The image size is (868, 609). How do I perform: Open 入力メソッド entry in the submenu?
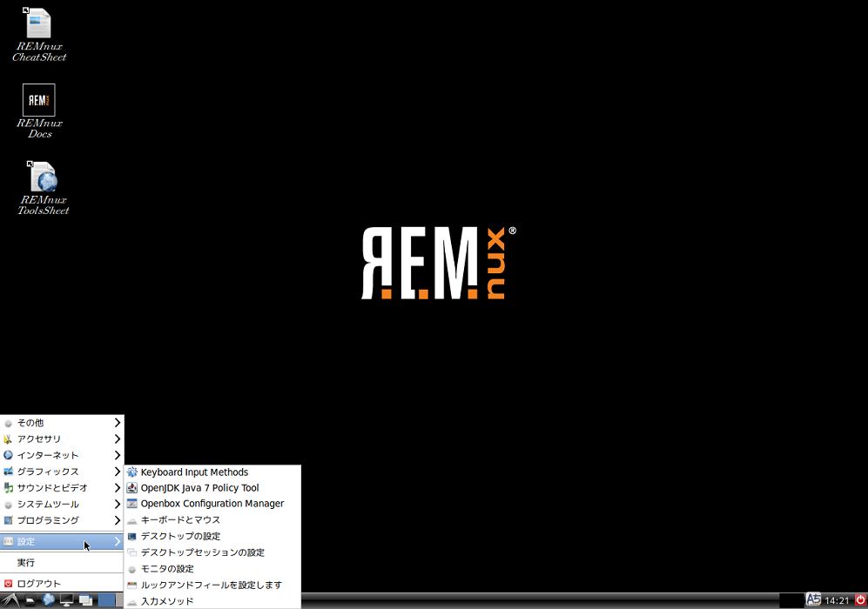pos(212,601)
